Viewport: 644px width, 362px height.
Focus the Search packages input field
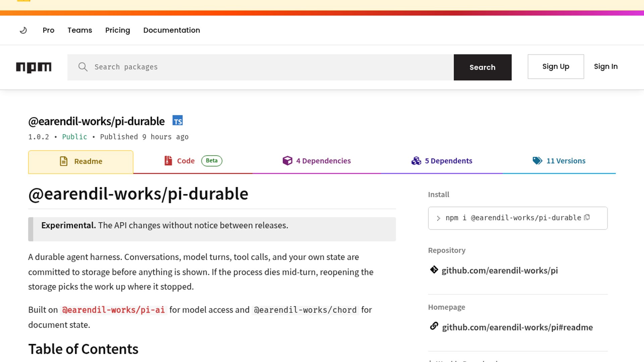(261, 67)
